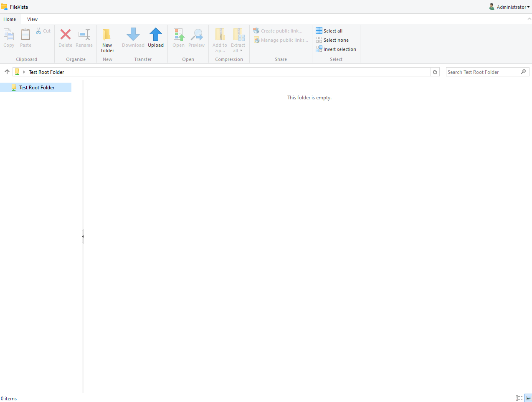Switch to the Home ribbon tab
This screenshot has height=402, width=532.
click(x=10, y=19)
